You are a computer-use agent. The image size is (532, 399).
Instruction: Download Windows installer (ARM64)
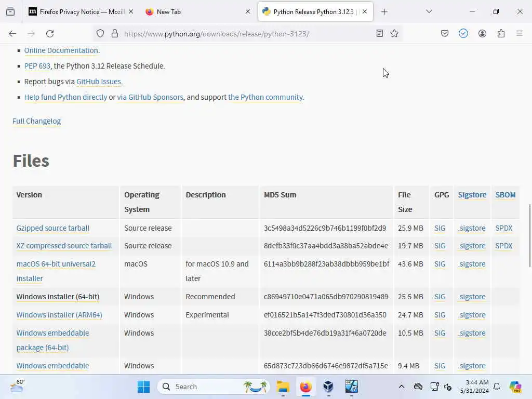click(59, 315)
